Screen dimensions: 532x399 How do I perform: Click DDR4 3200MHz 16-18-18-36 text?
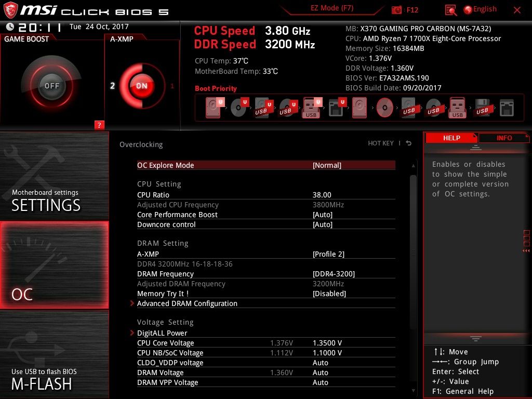point(184,264)
